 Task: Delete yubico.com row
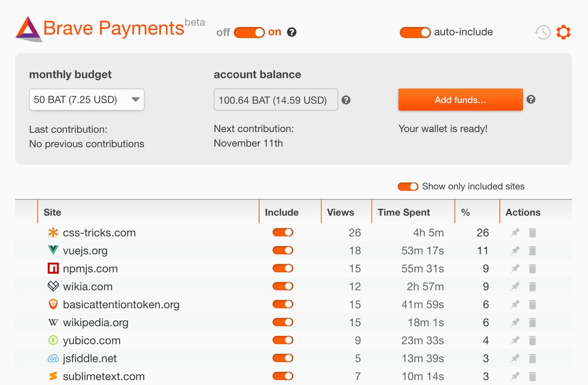click(x=532, y=340)
